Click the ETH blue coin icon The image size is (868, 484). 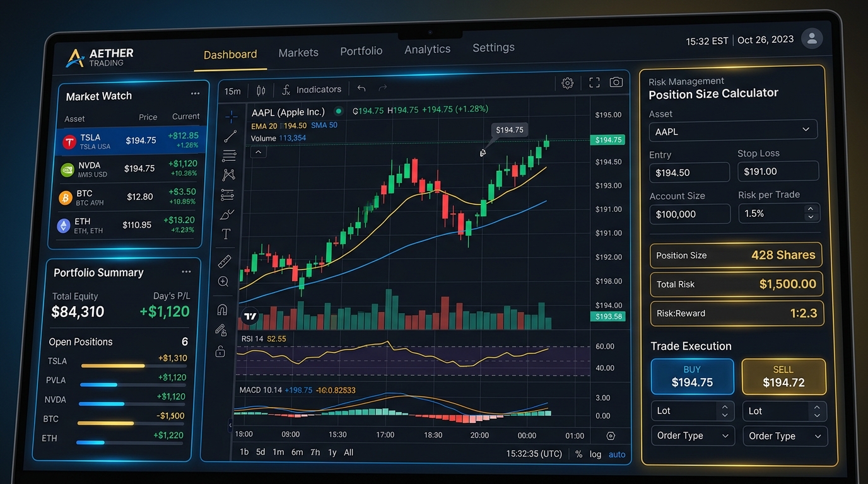pyautogui.click(x=63, y=226)
